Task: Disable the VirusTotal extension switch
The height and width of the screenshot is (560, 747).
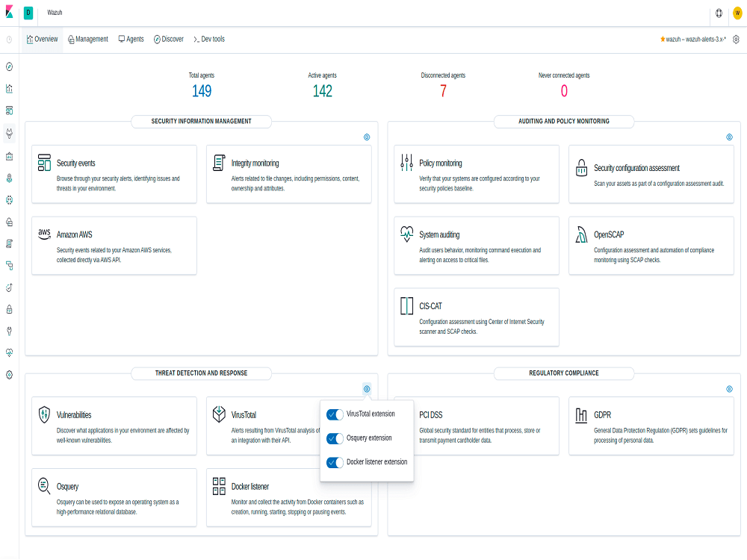Action: coord(335,414)
